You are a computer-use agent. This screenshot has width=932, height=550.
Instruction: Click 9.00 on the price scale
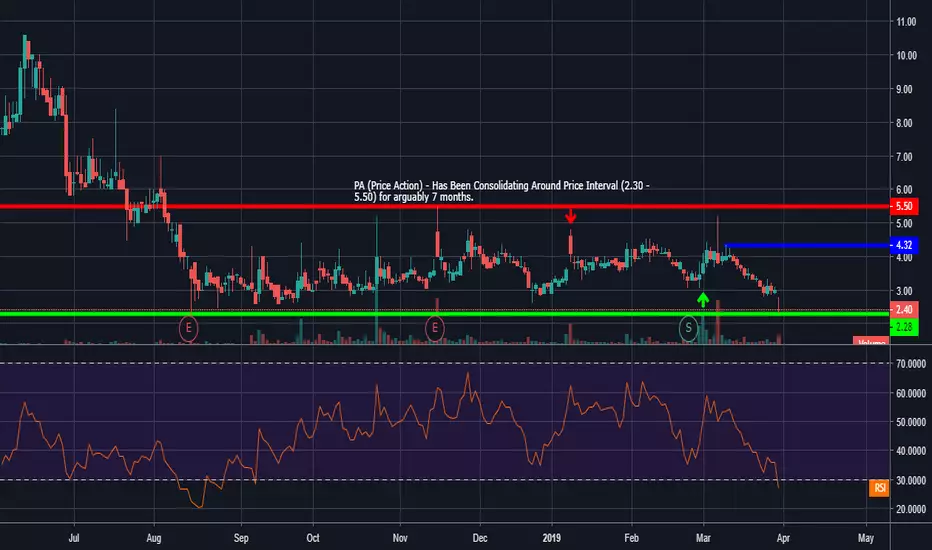point(905,89)
